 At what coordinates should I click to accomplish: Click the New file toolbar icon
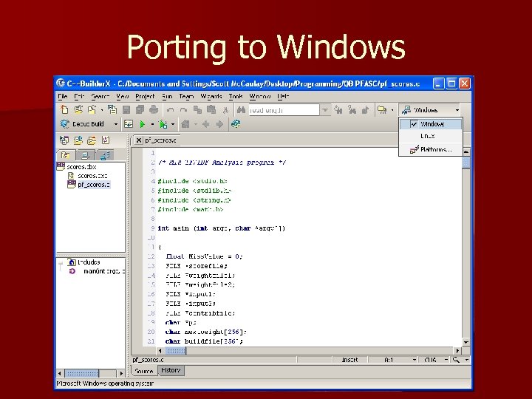tap(64, 109)
